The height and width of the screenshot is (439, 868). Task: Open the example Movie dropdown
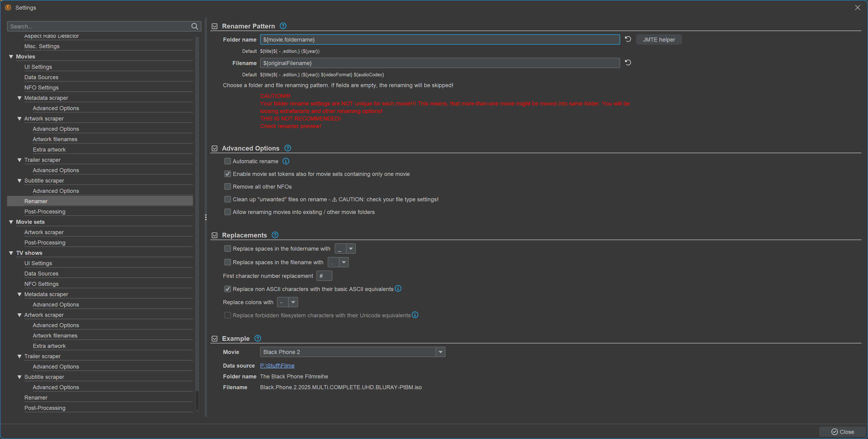click(440, 352)
